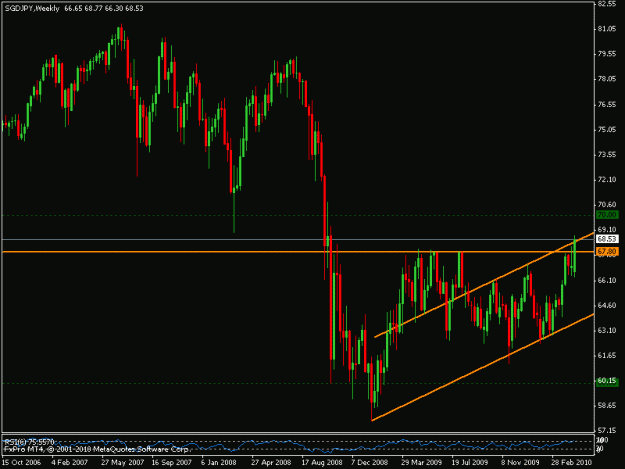Click the 29 Mar 2009 date label
625x469 pixels.
point(421,463)
